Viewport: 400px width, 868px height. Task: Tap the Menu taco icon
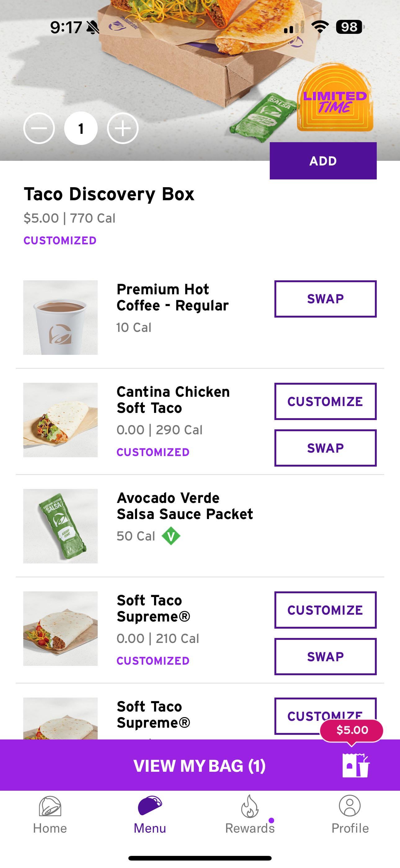click(150, 806)
